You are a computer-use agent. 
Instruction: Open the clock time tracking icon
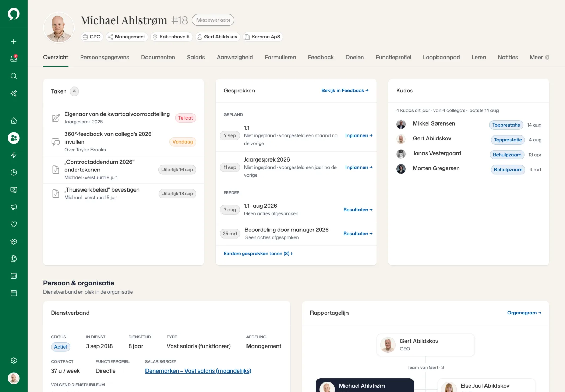(x=14, y=173)
